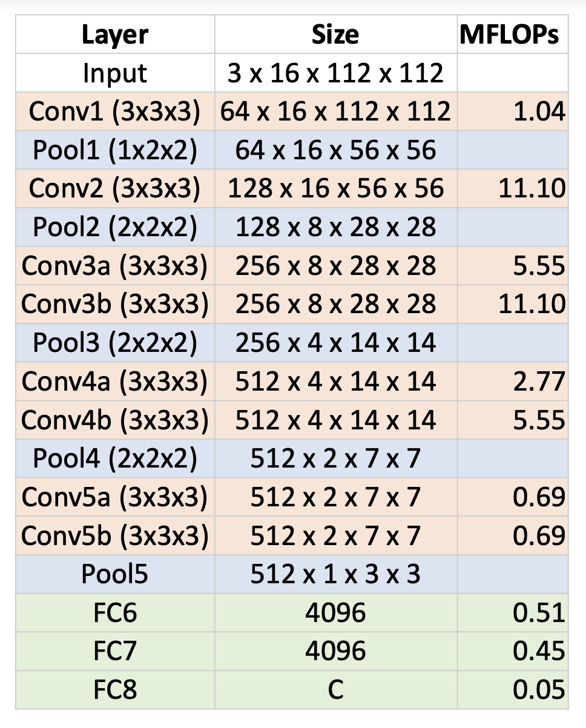Image resolution: width=586 pixels, height=728 pixels.
Task: Select the FC8 size cell labeled C
Action: click(335, 689)
